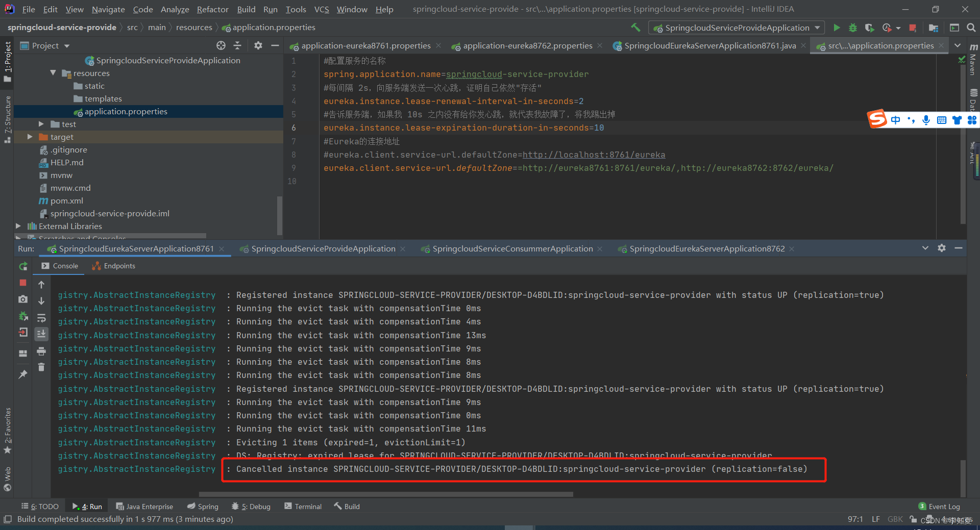Image resolution: width=980 pixels, height=530 pixels.
Task: Expand the test folder
Action: tap(41, 124)
